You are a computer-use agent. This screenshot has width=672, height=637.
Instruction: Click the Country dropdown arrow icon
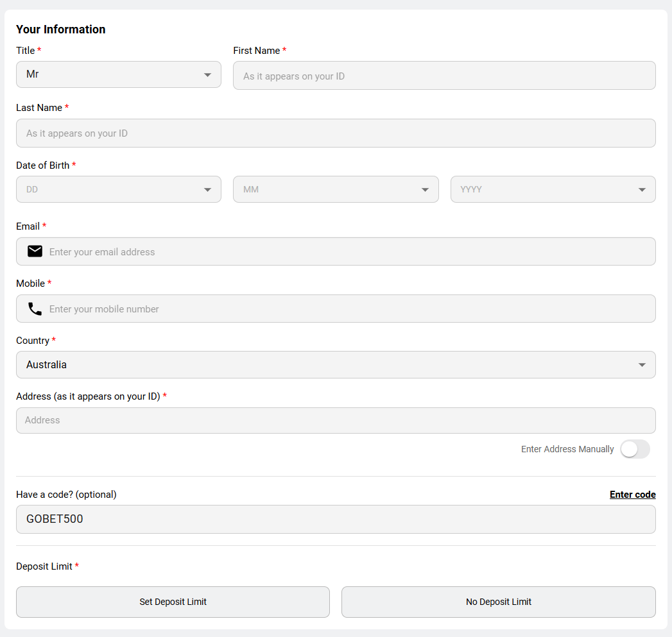[x=642, y=365]
